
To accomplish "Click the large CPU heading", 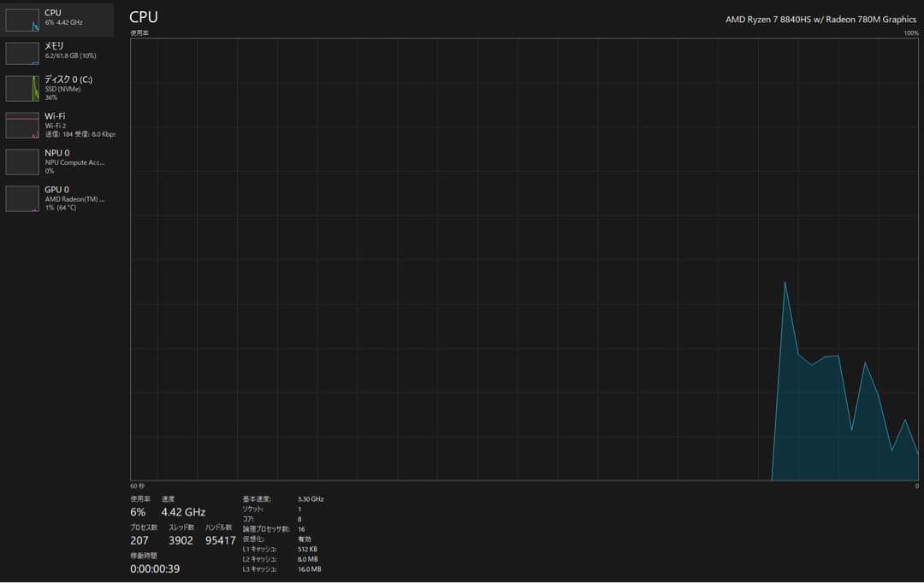I will pyautogui.click(x=144, y=17).
